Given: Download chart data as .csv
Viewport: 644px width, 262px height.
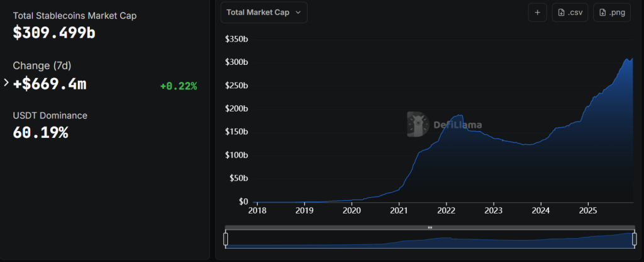Looking at the screenshot, I should click(x=570, y=13).
